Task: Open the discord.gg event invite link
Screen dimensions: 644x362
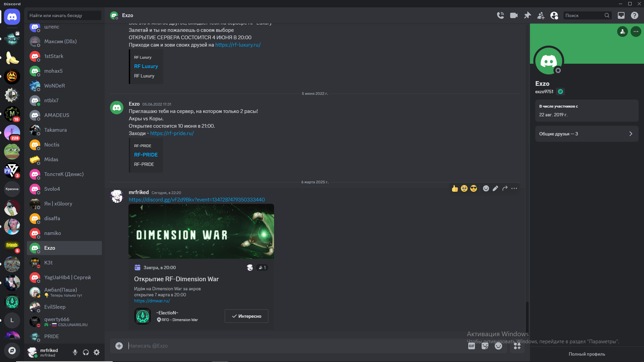Action: pos(197,199)
